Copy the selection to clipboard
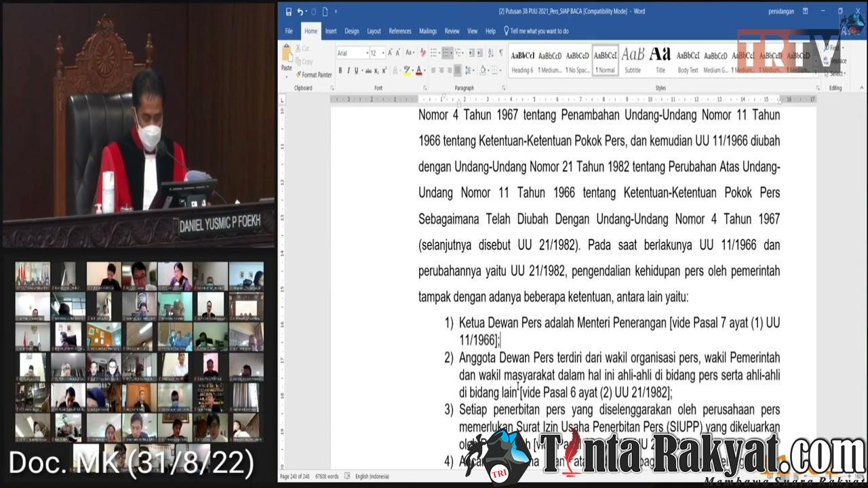 (x=305, y=62)
